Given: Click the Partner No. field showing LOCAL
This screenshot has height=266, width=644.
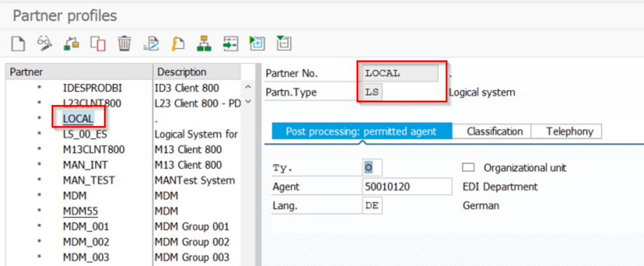Looking at the screenshot, I should tap(400, 73).
